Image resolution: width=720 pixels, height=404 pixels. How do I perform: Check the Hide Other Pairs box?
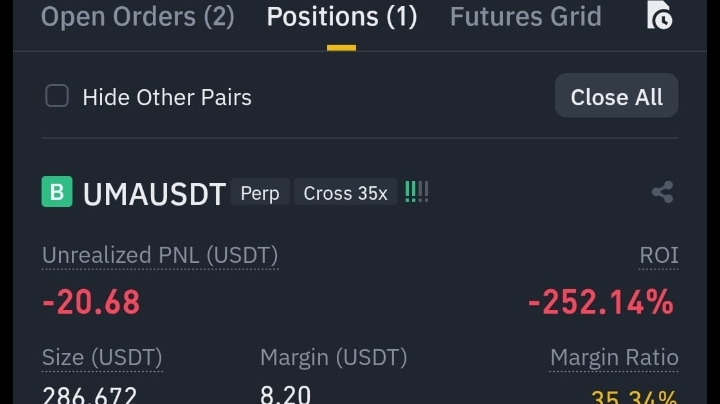point(57,96)
